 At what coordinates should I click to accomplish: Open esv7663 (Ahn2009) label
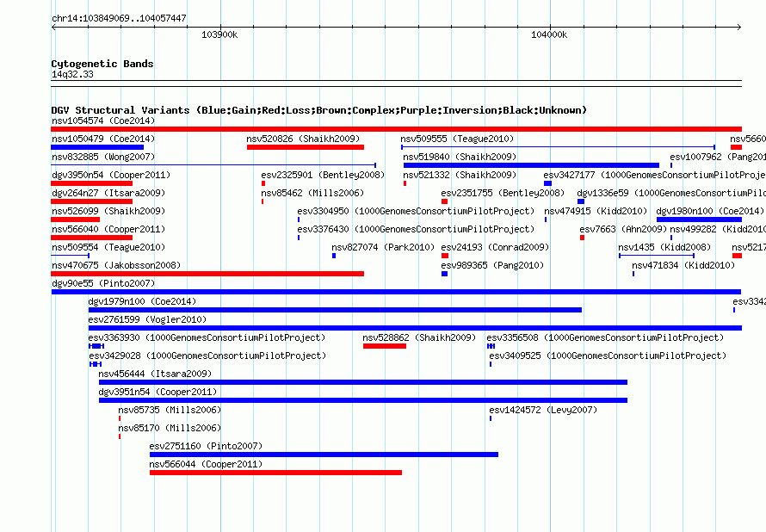point(623,229)
